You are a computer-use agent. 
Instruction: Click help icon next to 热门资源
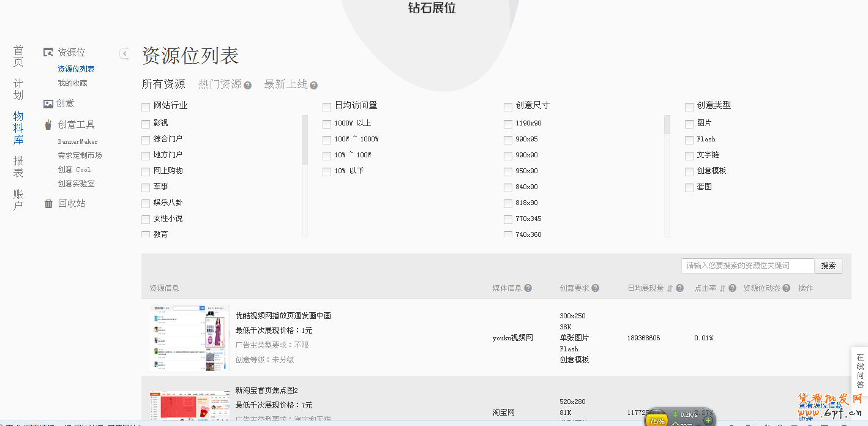coord(248,86)
